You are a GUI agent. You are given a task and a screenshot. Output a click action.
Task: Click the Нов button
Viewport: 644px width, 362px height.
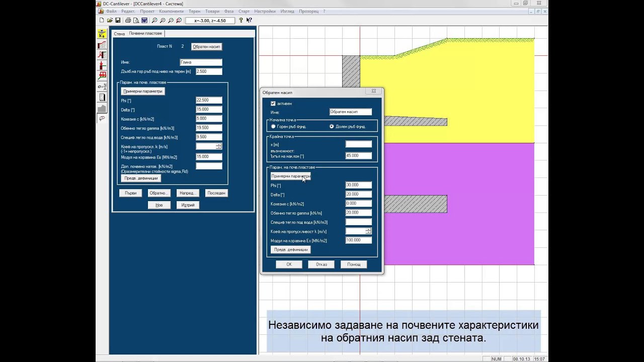coord(159,205)
